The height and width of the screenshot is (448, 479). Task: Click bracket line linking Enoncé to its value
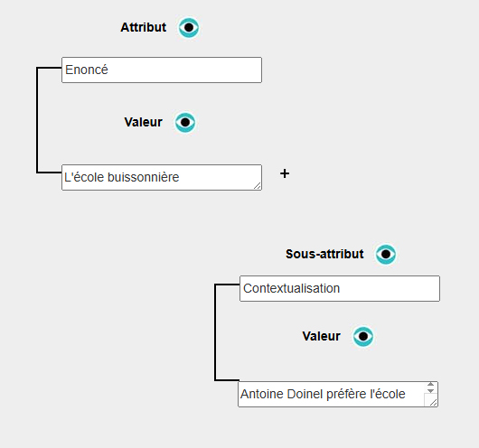click(37, 120)
